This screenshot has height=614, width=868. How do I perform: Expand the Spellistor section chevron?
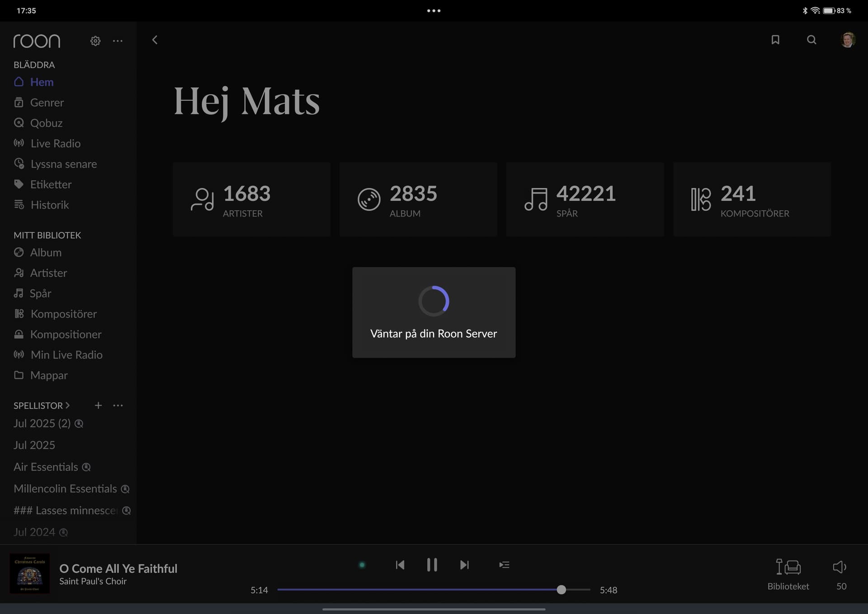[67, 406]
